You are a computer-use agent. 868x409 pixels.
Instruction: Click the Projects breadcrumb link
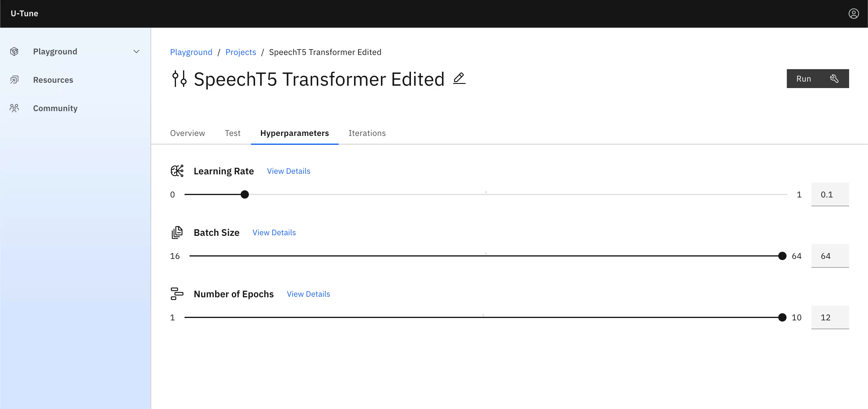coord(241,52)
